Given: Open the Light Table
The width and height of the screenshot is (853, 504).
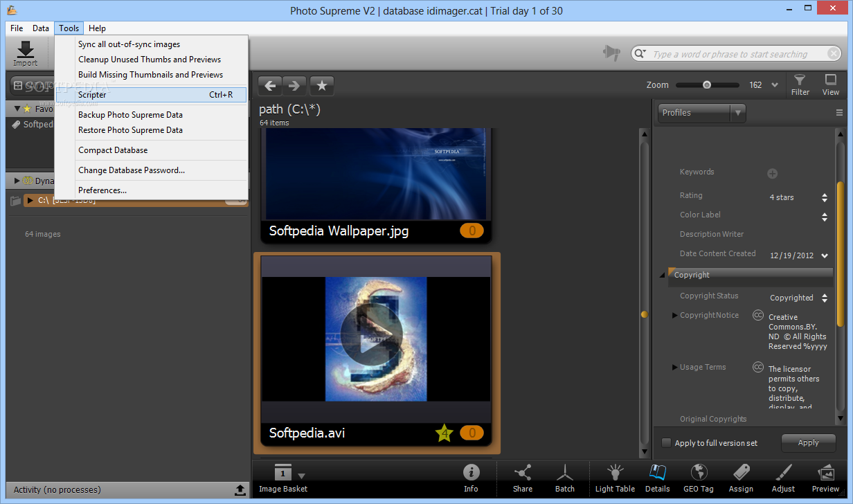Looking at the screenshot, I should point(615,478).
